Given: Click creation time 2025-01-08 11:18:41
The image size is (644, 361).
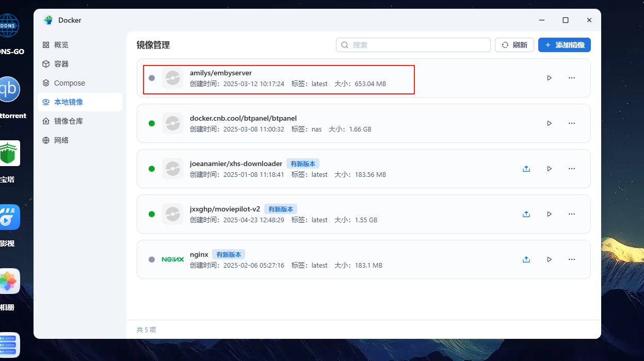Looking at the screenshot, I should [x=254, y=174].
